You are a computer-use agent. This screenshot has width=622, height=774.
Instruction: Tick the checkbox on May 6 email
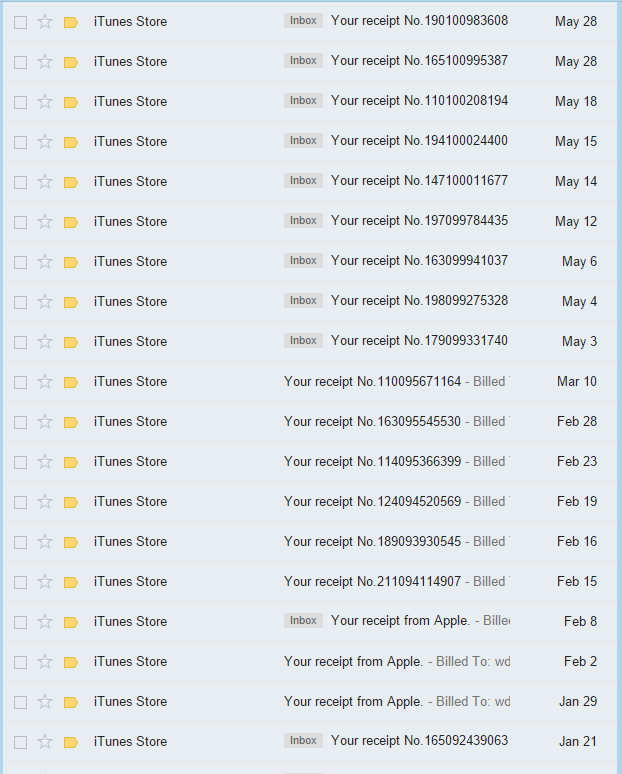[x=20, y=262]
